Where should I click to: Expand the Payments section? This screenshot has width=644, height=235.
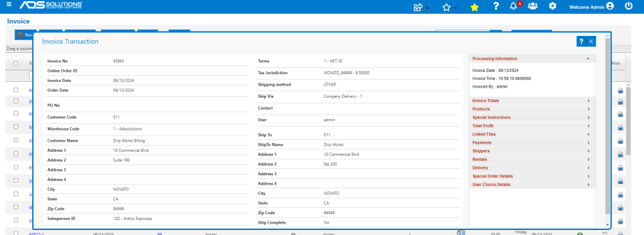pos(532,143)
